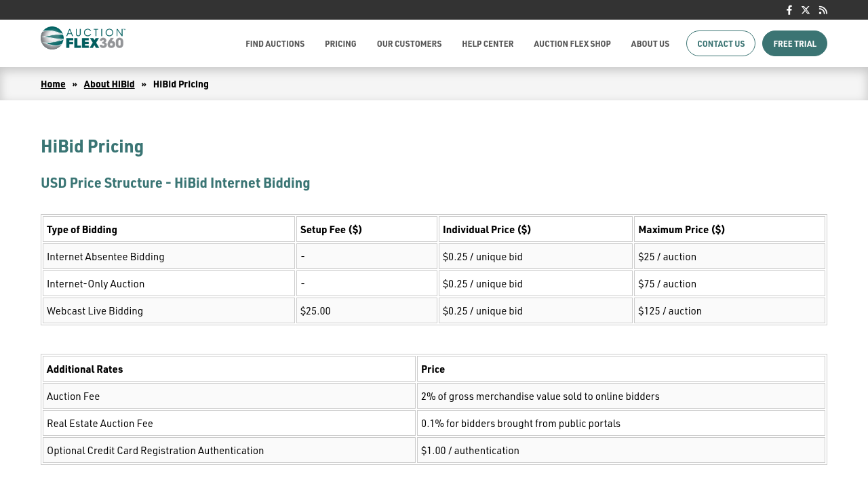The height and width of the screenshot is (488, 868).
Task: Click the HiBid Pricing page heading
Action: click(92, 146)
